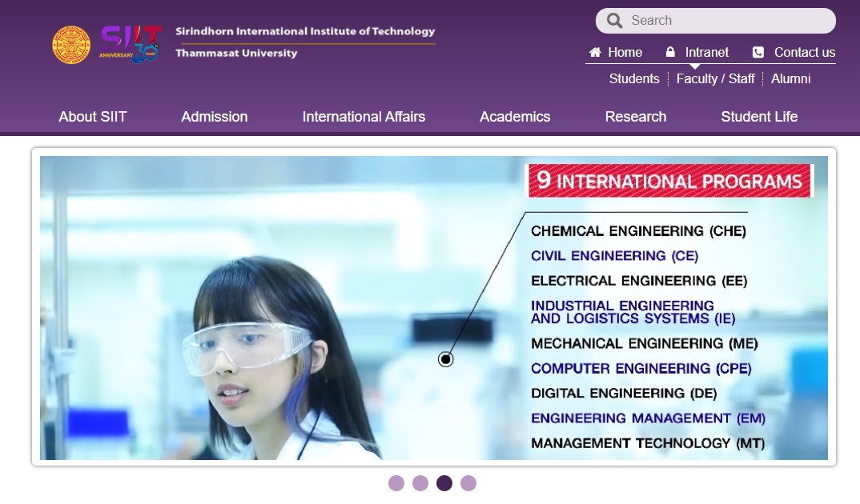The image size is (860, 504).
Task: Click Industrial Engineering and Logistics Systems (IE)
Action: pyautogui.click(x=633, y=312)
